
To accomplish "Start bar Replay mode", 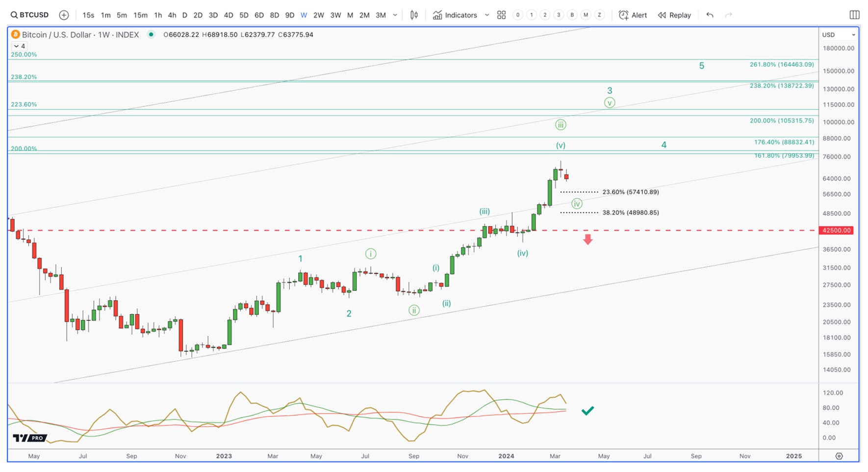I will pos(674,15).
